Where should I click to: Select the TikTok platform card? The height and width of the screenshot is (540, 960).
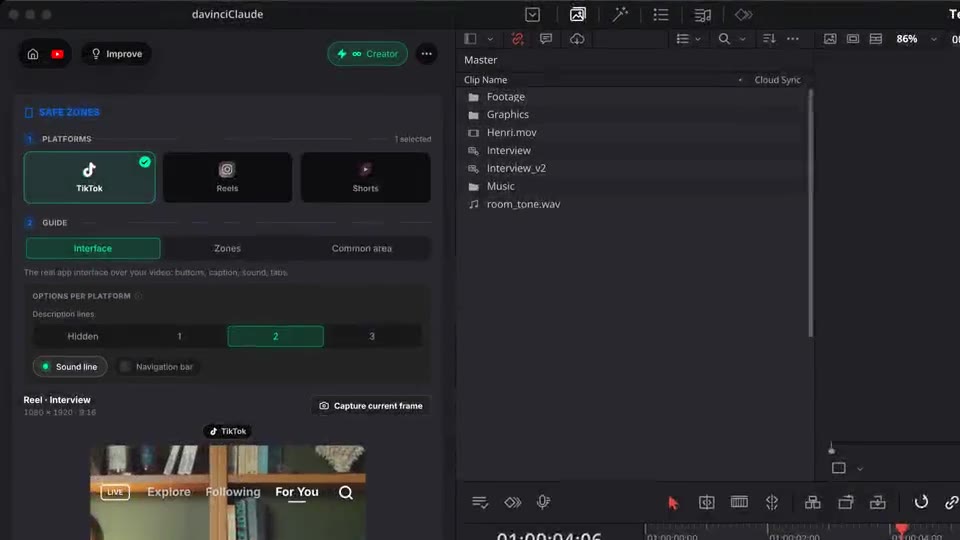[x=89, y=178]
